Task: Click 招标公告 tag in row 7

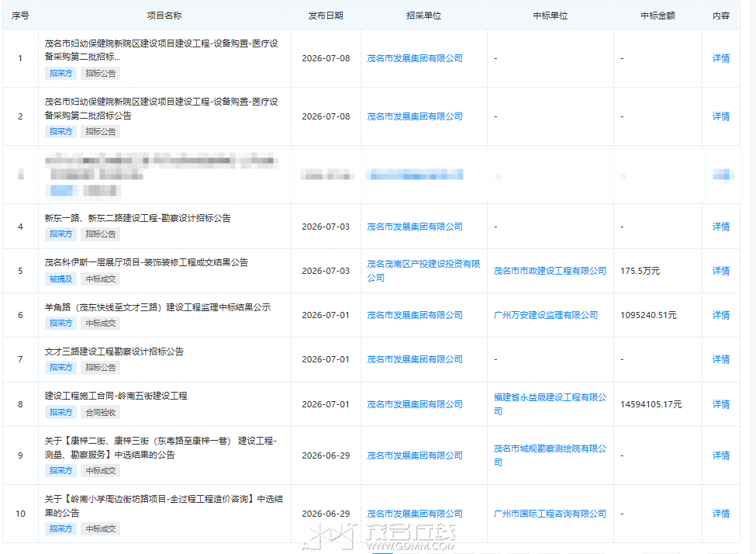Action: point(100,368)
